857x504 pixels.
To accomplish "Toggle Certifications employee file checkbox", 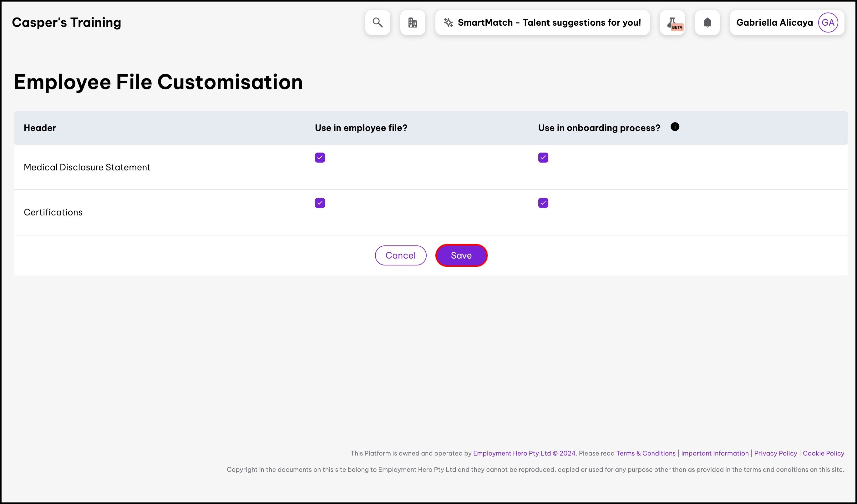I will click(320, 203).
